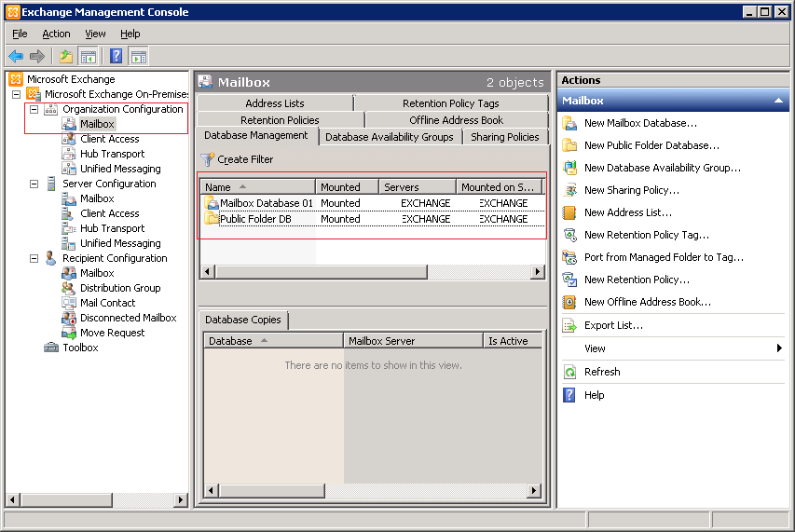
Task: Click the Public Folder DB row icon
Action: 212,219
